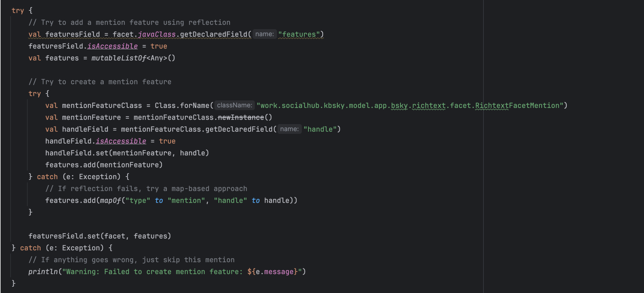Click the deprecated newInstance call

(x=241, y=118)
